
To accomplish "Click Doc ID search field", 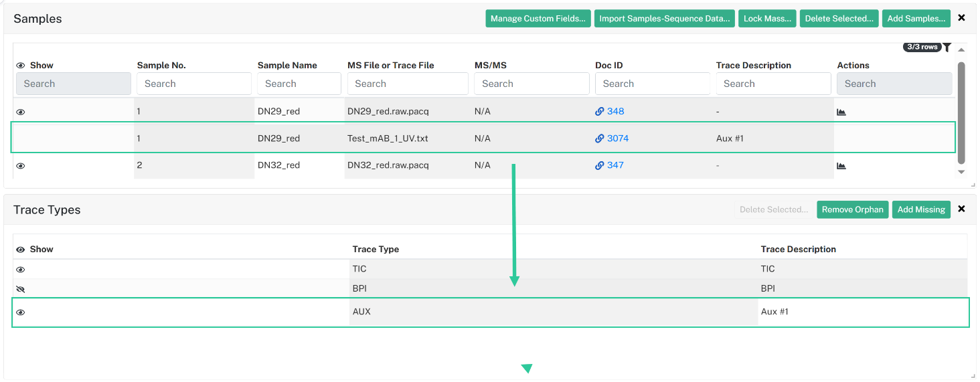I will click(653, 84).
